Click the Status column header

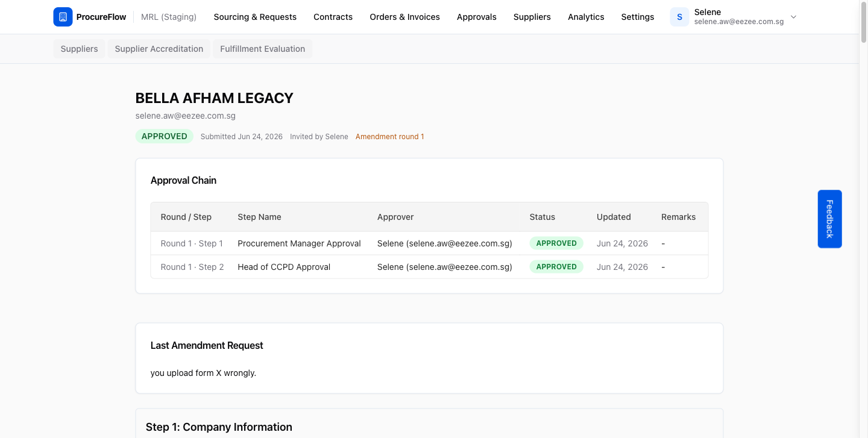pos(542,217)
